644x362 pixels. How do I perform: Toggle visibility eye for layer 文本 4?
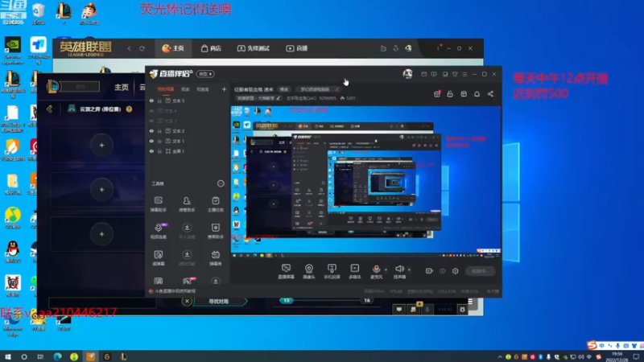pos(151,111)
